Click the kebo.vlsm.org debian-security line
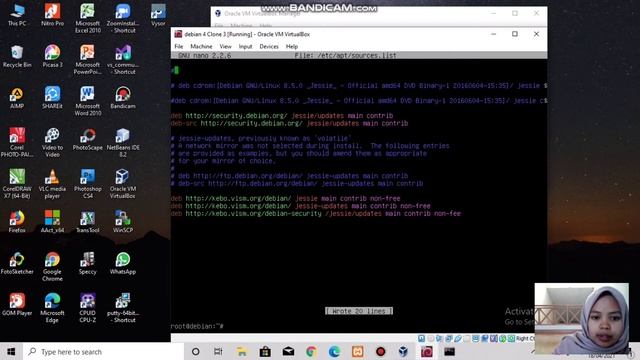This screenshot has width=640, height=360. 316,213
